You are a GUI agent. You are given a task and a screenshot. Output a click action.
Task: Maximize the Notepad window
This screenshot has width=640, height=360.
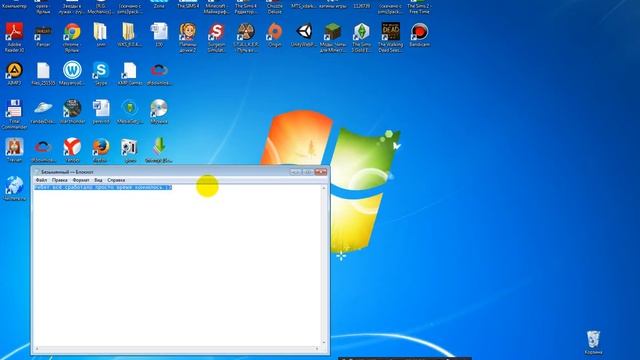coord(308,172)
